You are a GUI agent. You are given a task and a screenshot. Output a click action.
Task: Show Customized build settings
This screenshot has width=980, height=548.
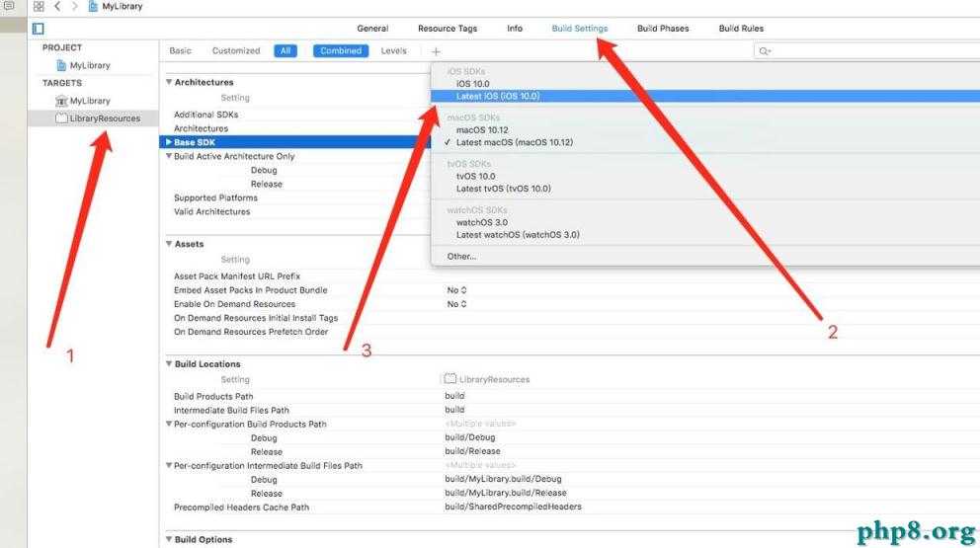pyautogui.click(x=236, y=50)
